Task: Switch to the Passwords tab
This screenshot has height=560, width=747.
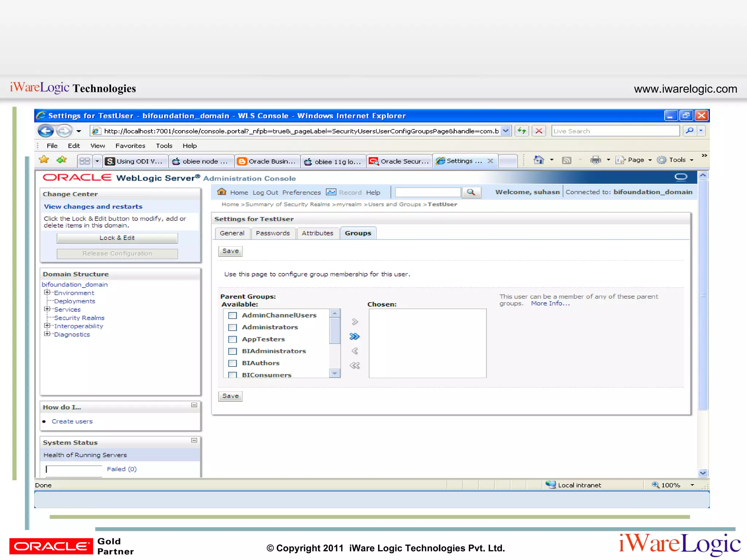Action: coord(273,233)
